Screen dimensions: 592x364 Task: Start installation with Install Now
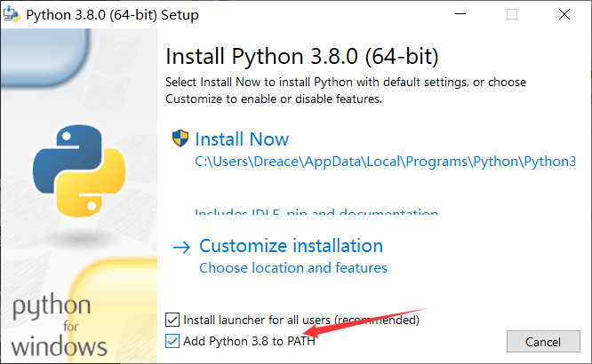(242, 139)
